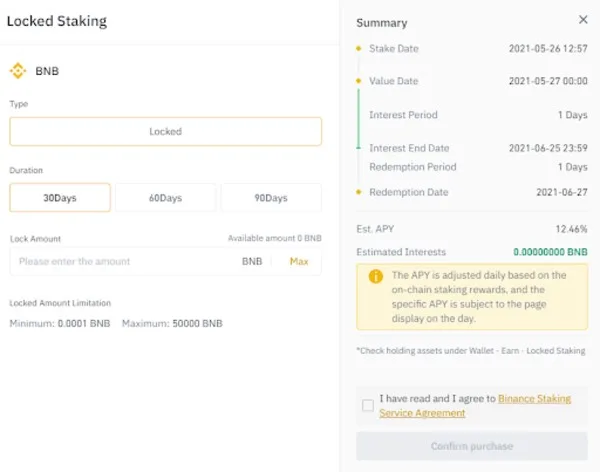Click the Available amount 0 BNB text
The height and width of the screenshot is (472, 600).
(274, 238)
